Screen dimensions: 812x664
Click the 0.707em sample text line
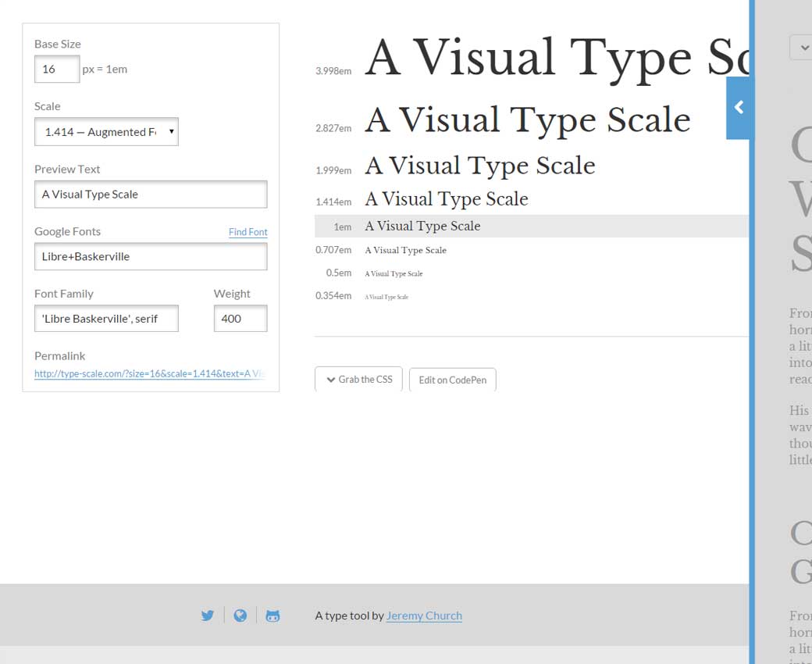point(405,251)
